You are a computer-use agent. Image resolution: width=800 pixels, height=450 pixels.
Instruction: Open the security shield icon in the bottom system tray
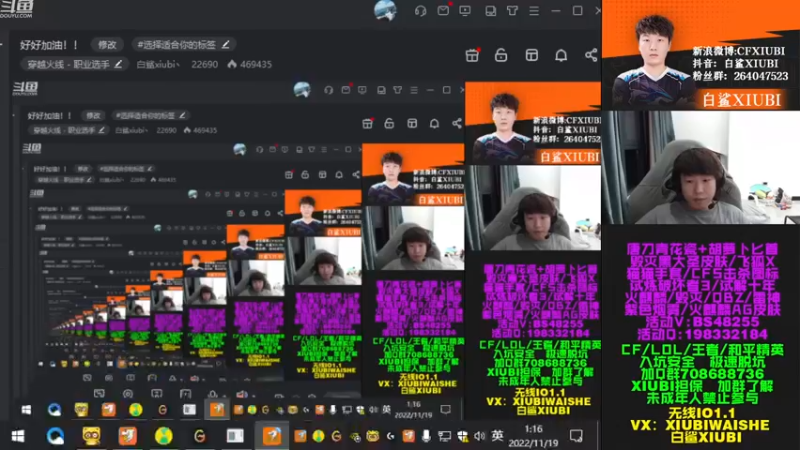click(463, 436)
